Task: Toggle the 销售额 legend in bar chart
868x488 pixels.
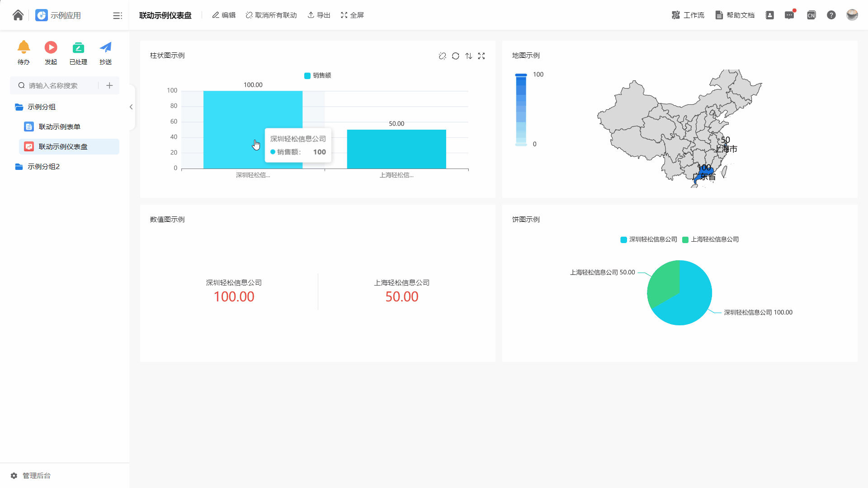Action: (x=318, y=75)
